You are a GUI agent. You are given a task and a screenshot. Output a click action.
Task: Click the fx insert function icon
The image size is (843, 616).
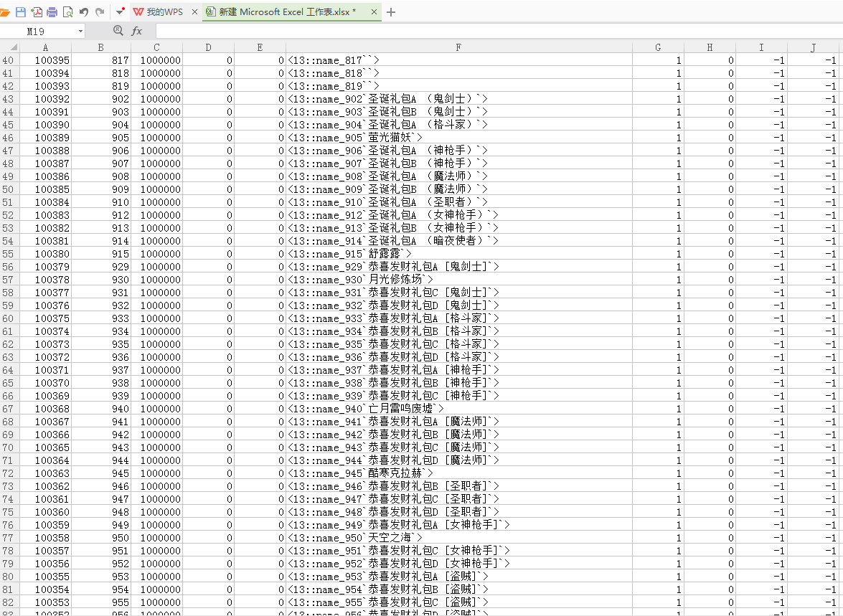136,31
